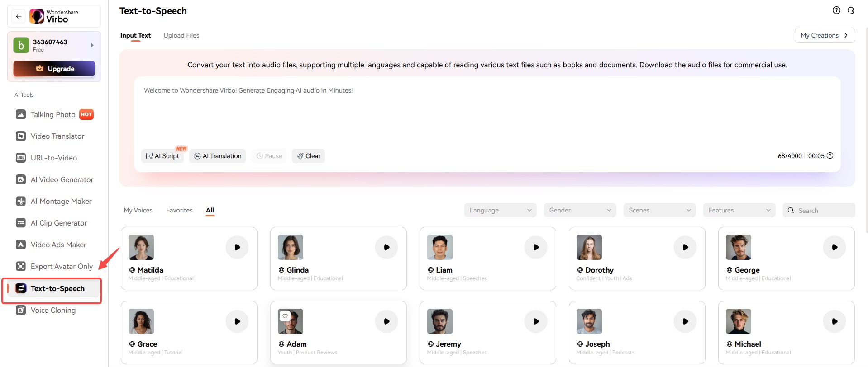Viewport: 868px width, 367px height.
Task: Click into the voice Search field
Action: [819, 210]
